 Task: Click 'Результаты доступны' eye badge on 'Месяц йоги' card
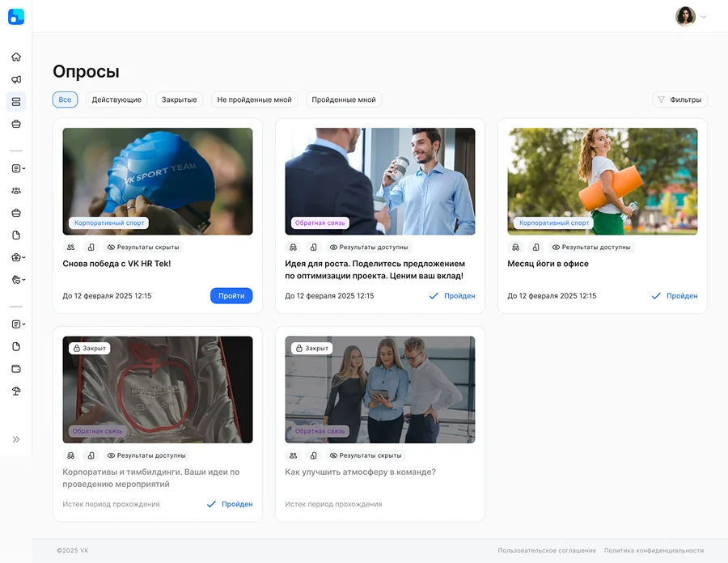[x=592, y=248]
